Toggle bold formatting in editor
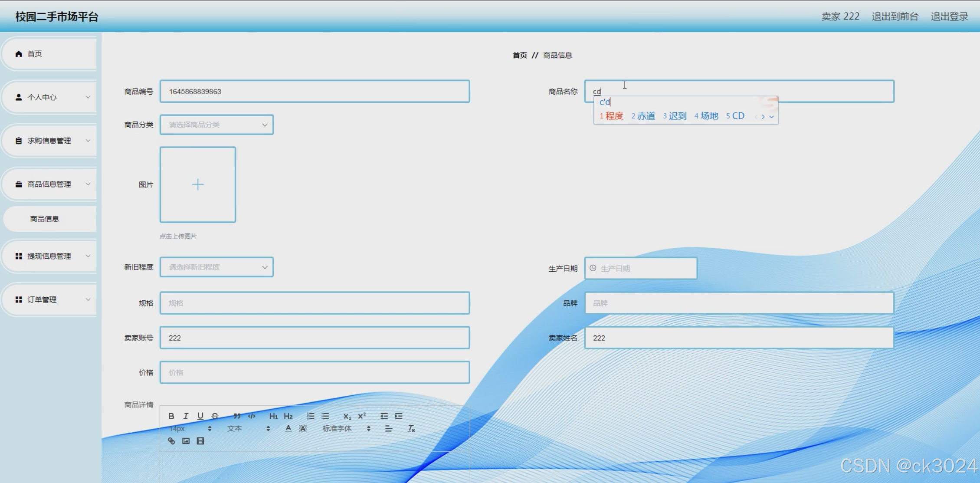 [x=171, y=416]
